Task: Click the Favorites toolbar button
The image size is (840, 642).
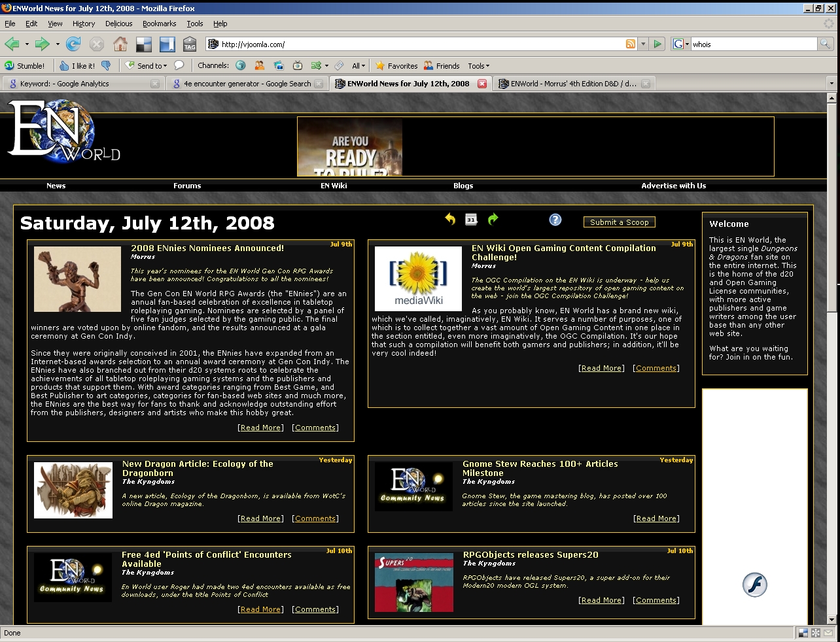Action: coord(396,65)
